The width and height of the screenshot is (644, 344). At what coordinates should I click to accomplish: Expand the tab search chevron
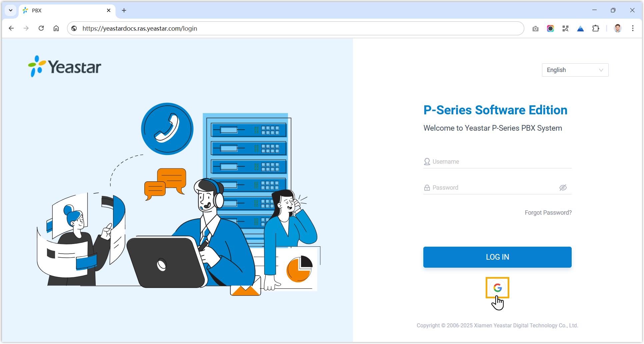click(11, 10)
